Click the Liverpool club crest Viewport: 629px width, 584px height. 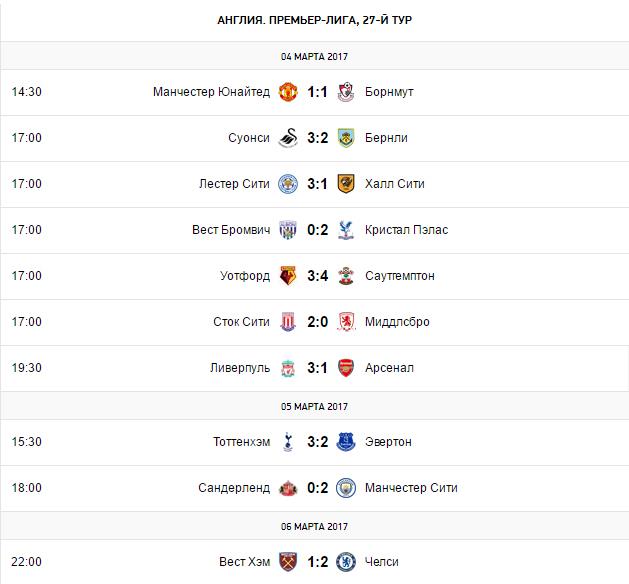pyautogui.click(x=288, y=368)
